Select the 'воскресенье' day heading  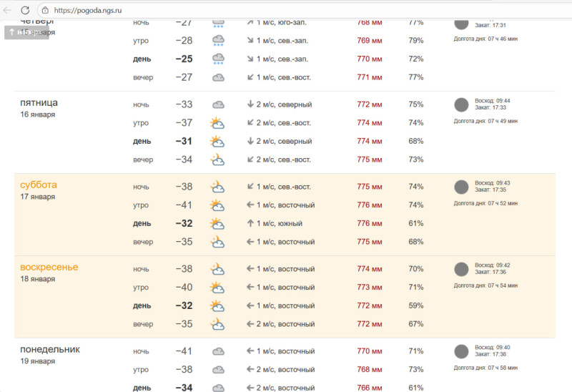pyautogui.click(x=49, y=267)
